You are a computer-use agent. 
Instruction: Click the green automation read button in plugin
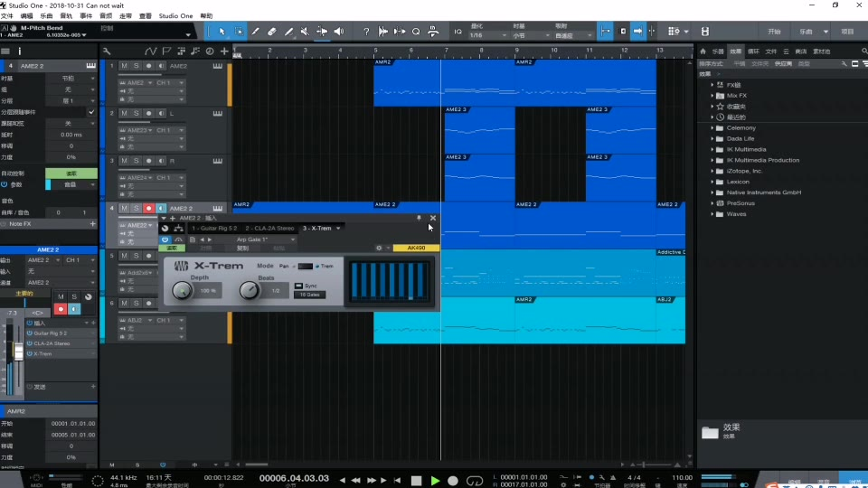[172, 248]
